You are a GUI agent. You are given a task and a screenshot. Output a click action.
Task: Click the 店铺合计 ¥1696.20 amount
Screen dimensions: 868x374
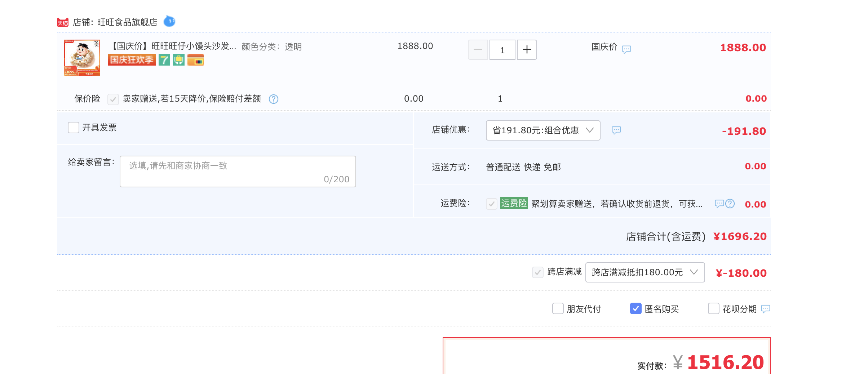(740, 236)
